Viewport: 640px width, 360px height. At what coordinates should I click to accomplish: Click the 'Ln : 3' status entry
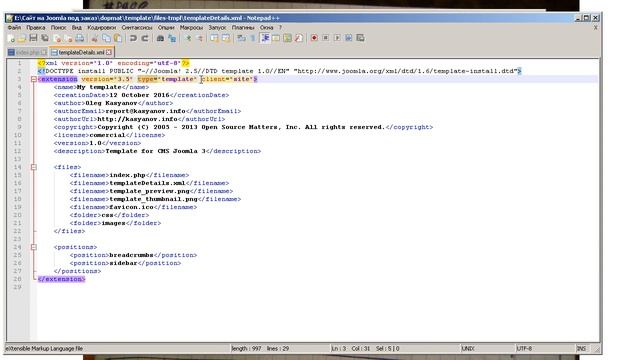[339, 349]
